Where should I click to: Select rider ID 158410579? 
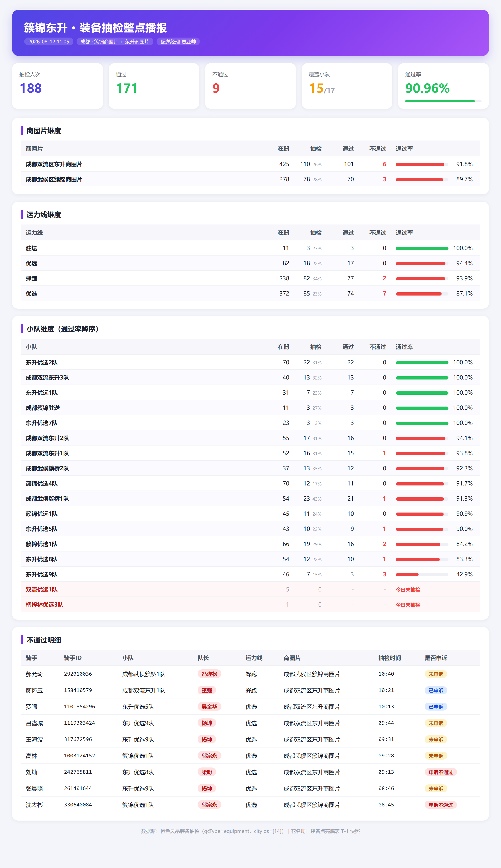pyautogui.click(x=78, y=690)
